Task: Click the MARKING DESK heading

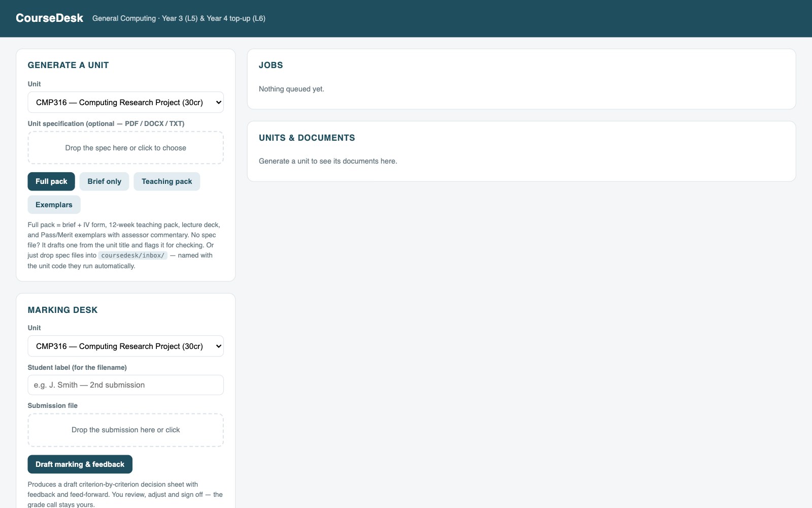Action: point(62,310)
